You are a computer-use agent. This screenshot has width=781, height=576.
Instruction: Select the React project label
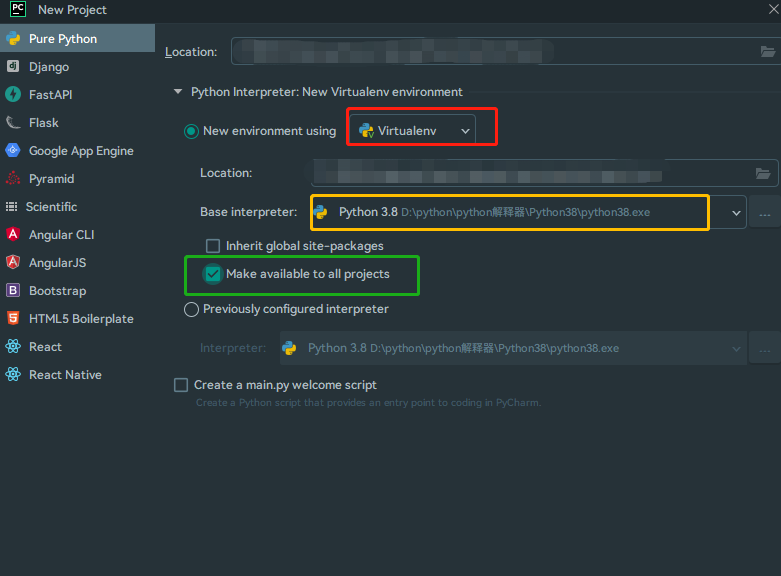pos(45,346)
